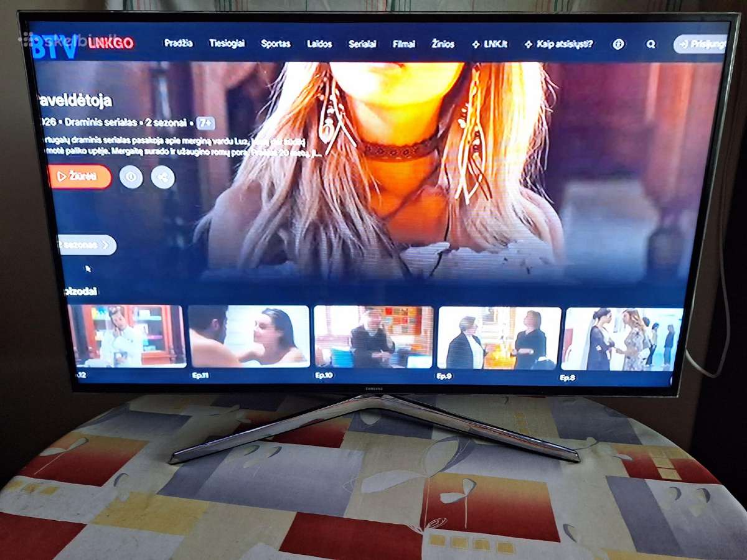Open episode Ep.12 thumbnail

[x=127, y=335]
